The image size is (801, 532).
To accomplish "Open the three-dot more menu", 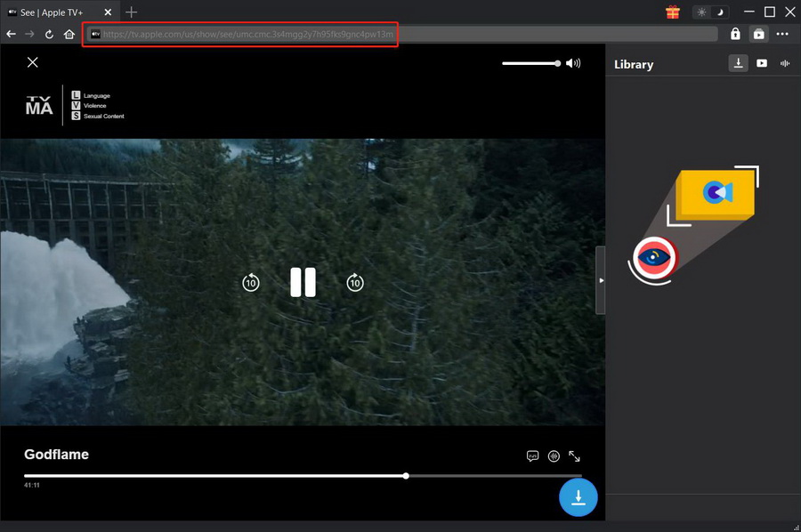I will click(782, 34).
